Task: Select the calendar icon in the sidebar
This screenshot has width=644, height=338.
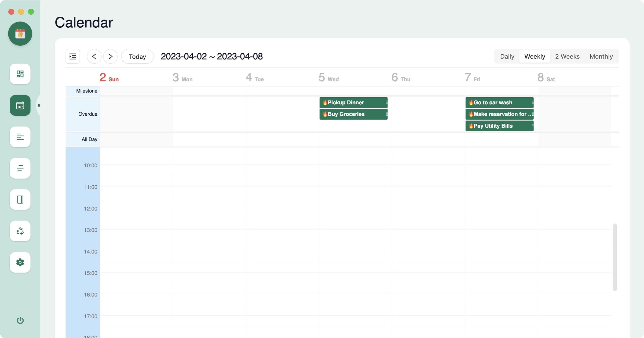Action: (x=20, y=105)
